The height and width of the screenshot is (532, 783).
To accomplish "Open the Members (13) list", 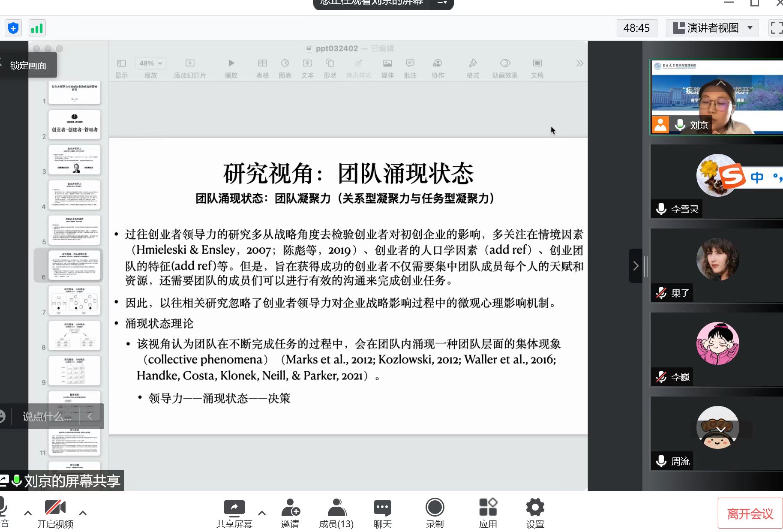I will [x=336, y=512].
